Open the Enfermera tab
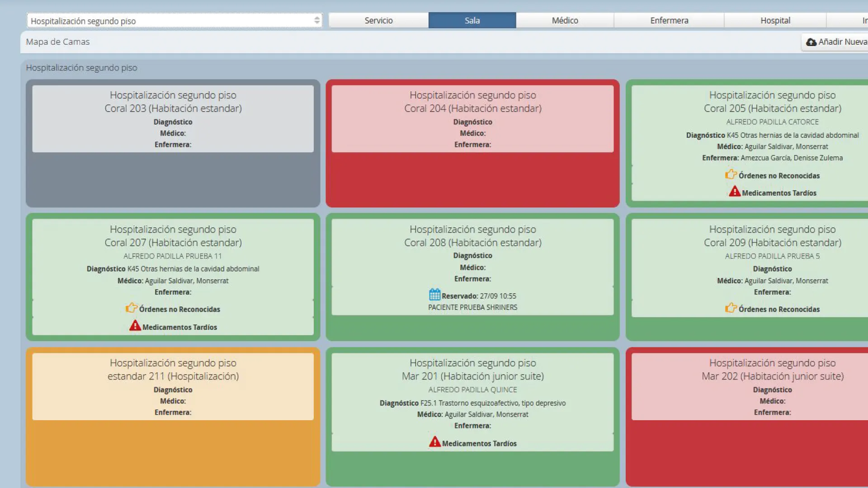This screenshot has width=868, height=488. tap(669, 20)
